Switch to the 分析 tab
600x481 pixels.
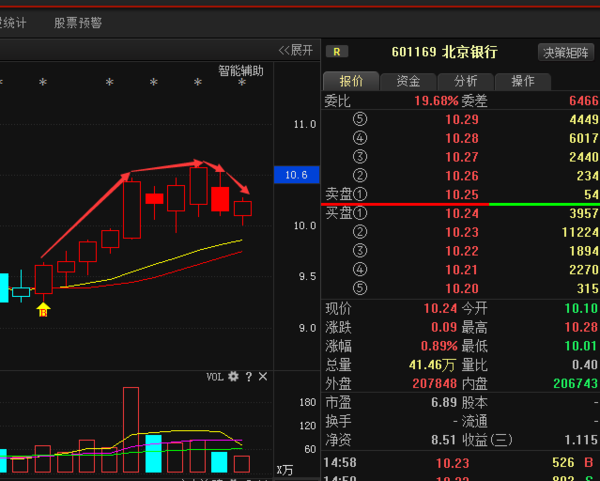(466, 81)
